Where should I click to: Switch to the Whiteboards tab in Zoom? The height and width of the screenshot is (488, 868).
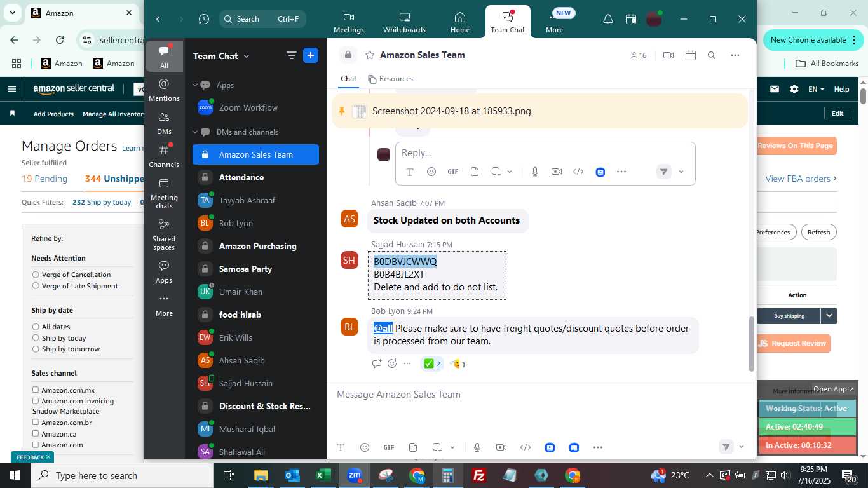[x=404, y=22]
